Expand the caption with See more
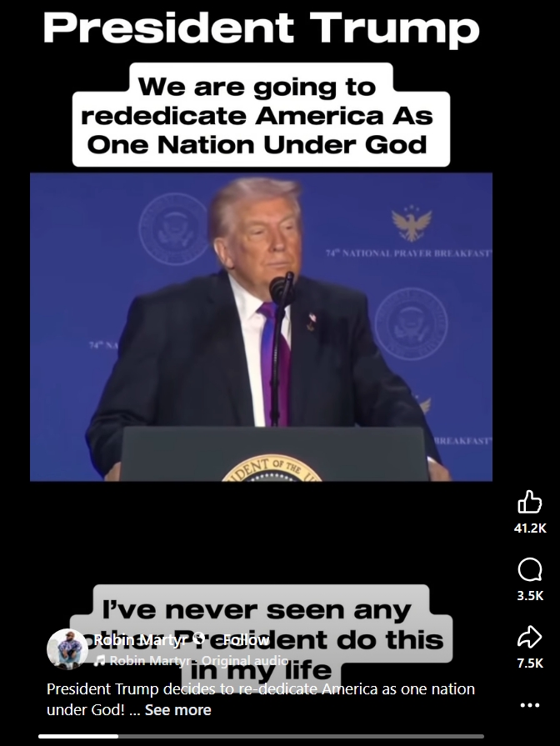Screen dimensions: 560x746 click(178, 710)
